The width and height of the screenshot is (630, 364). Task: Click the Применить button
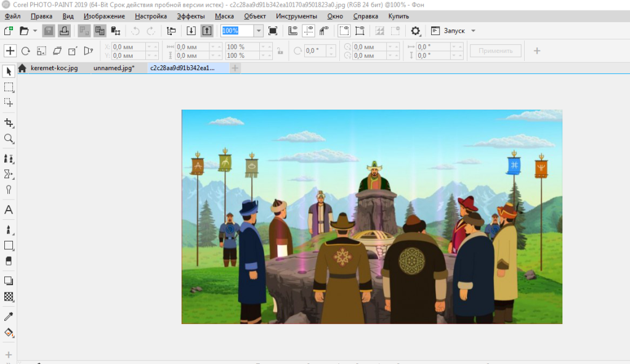pos(495,51)
